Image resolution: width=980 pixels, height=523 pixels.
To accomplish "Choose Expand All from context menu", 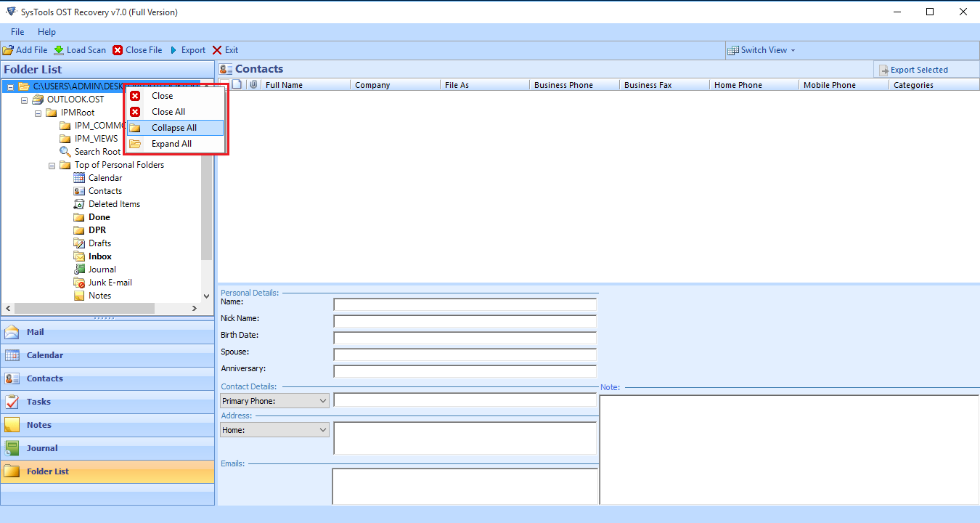I will (175, 144).
